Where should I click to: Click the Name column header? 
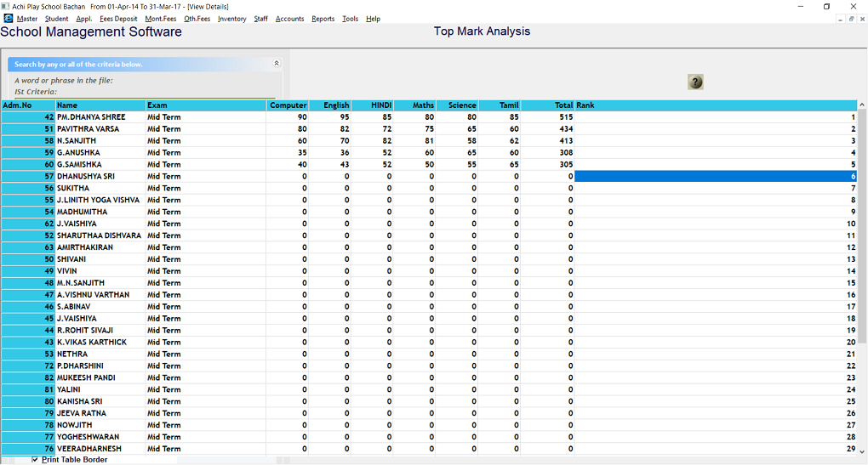point(100,105)
